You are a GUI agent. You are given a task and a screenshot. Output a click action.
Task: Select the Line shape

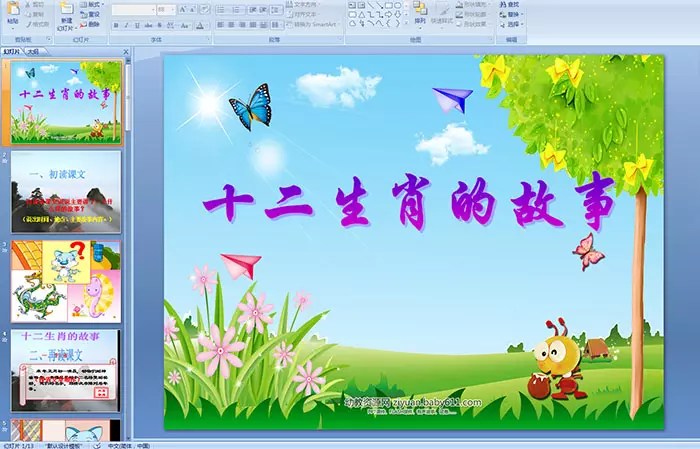(x=371, y=5)
